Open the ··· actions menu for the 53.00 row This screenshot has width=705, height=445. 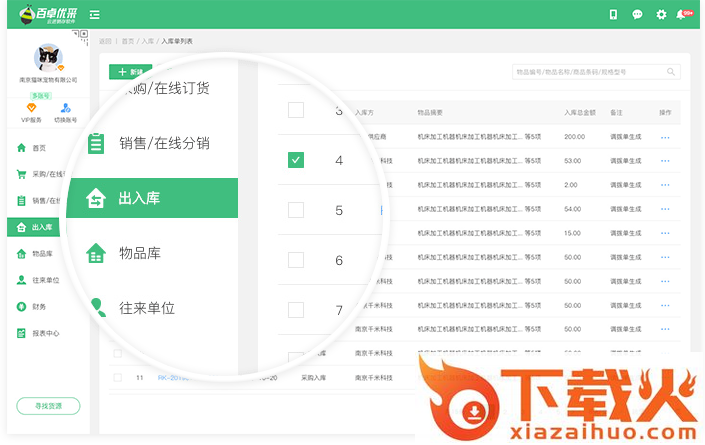tap(665, 160)
